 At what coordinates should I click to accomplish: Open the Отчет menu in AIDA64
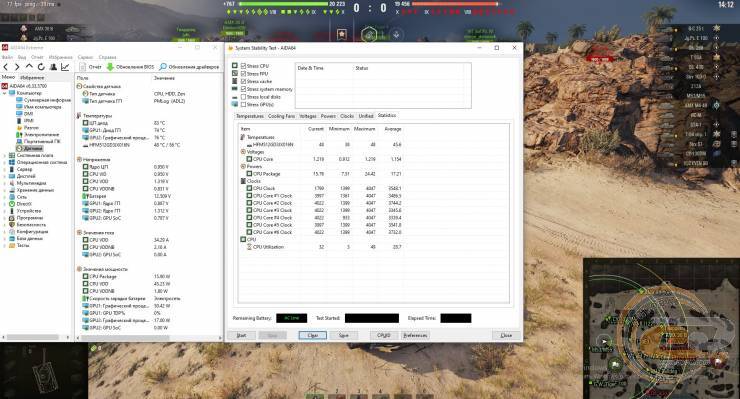[37, 57]
